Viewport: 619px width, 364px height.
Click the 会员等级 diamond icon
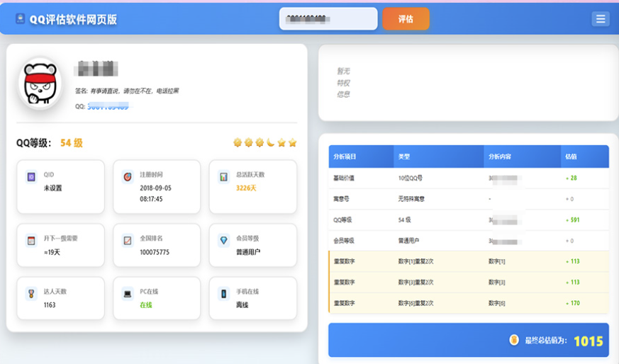(223, 240)
